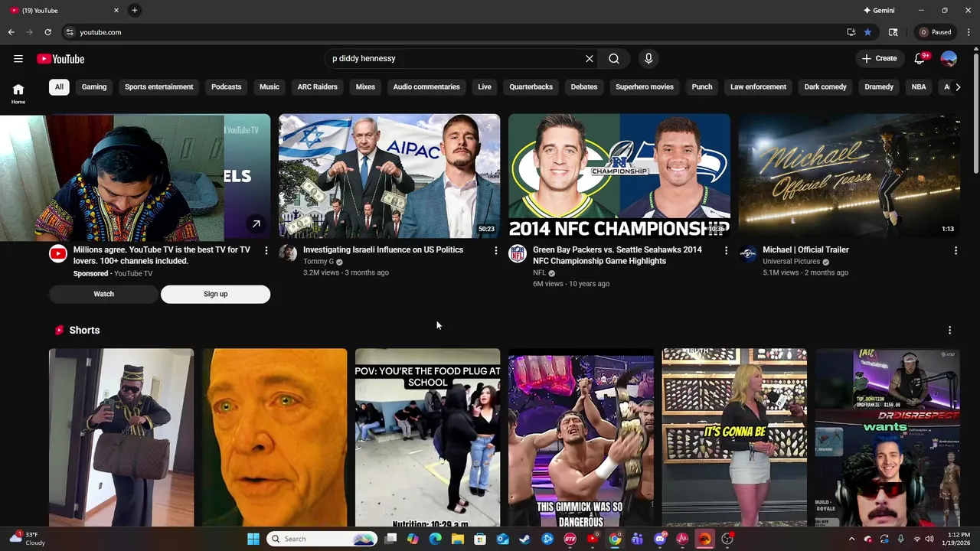Click the Shorts section logo icon
This screenshot has height=551, width=980.
coord(59,331)
